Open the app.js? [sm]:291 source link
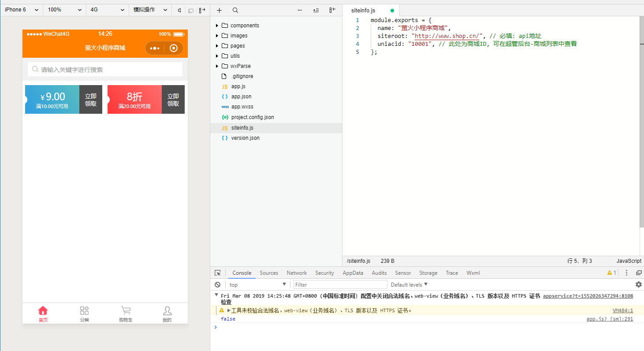This screenshot has height=351, width=644. pos(609,319)
